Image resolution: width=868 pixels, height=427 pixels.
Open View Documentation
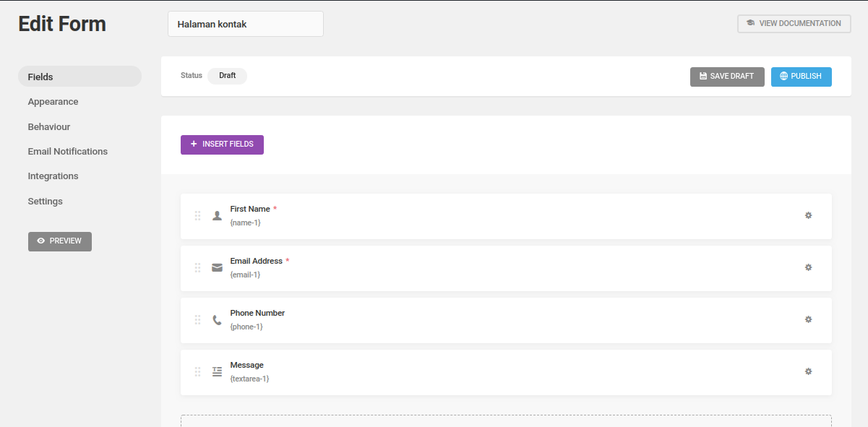(794, 24)
